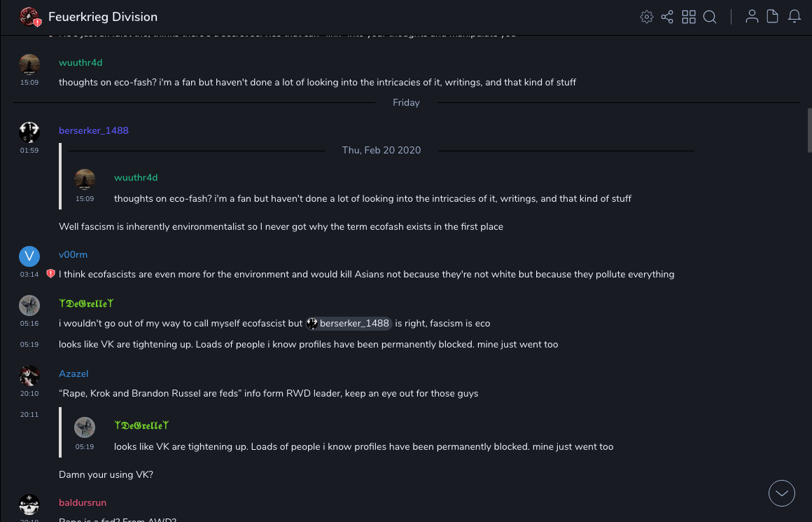Click the baldursrun username
Viewport: 812px width, 522px height.
pyautogui.click(x=83, y=503)
